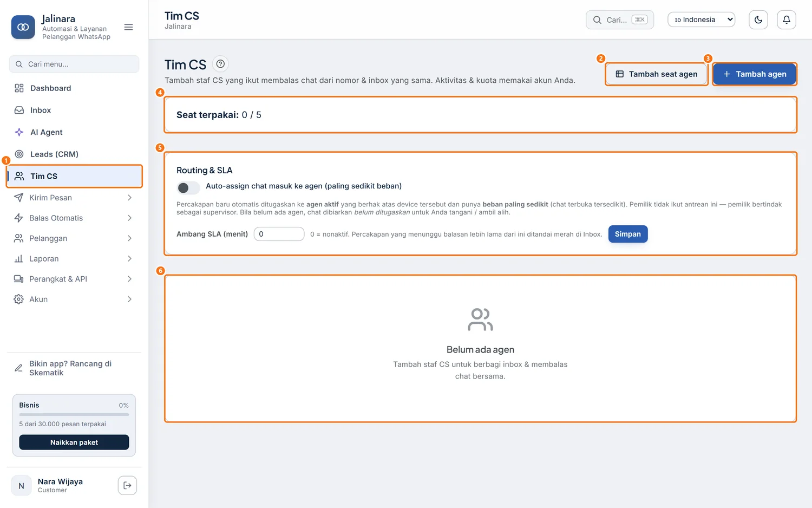Collapse sidebar with hamburger menu icon
812x508 pixels.
coord(128,27)
